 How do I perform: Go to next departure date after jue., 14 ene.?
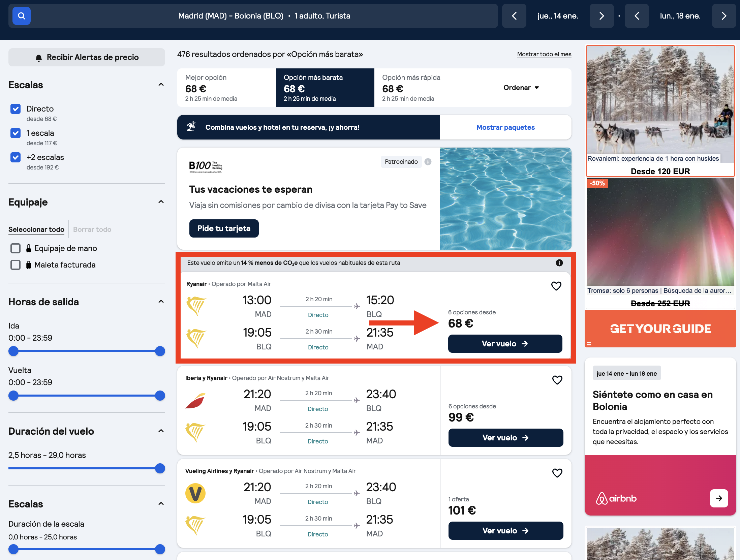click(602, 16)
